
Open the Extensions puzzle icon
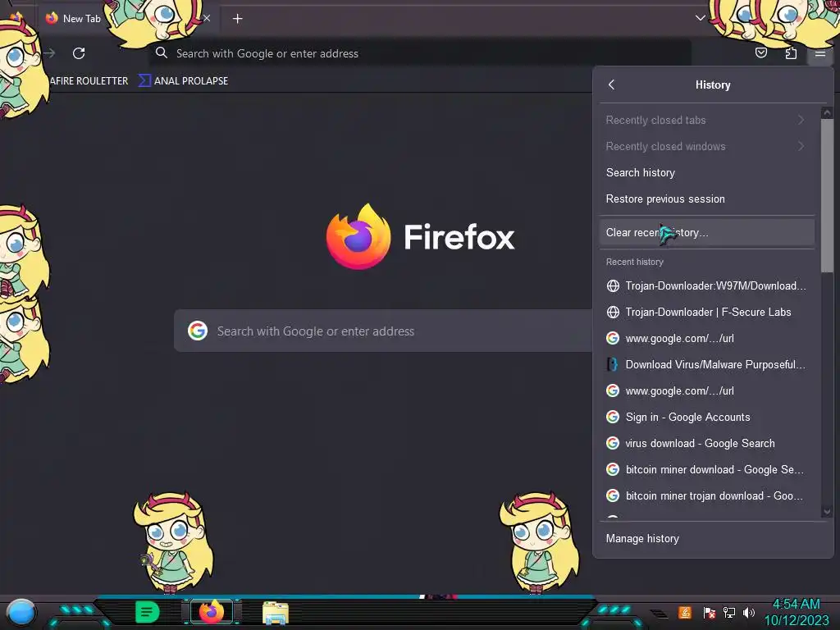coord(791,53)
